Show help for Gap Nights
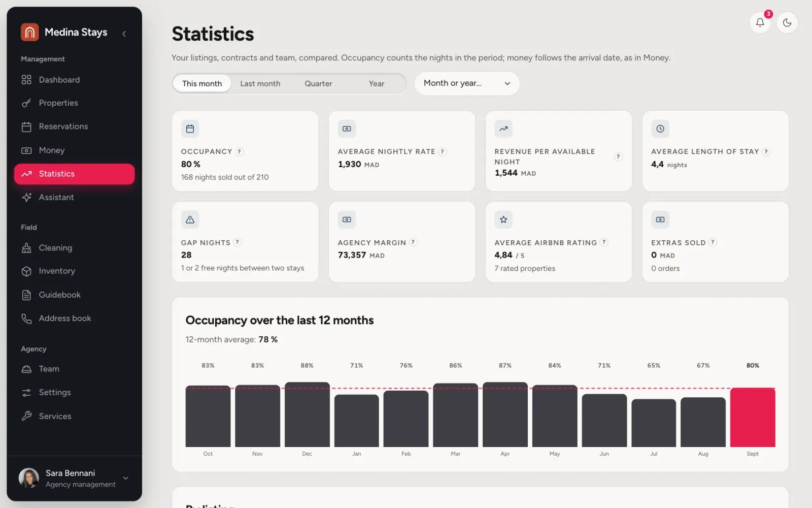Image resolution: width=812 pixels, height=508 pixels. (237, 242)
